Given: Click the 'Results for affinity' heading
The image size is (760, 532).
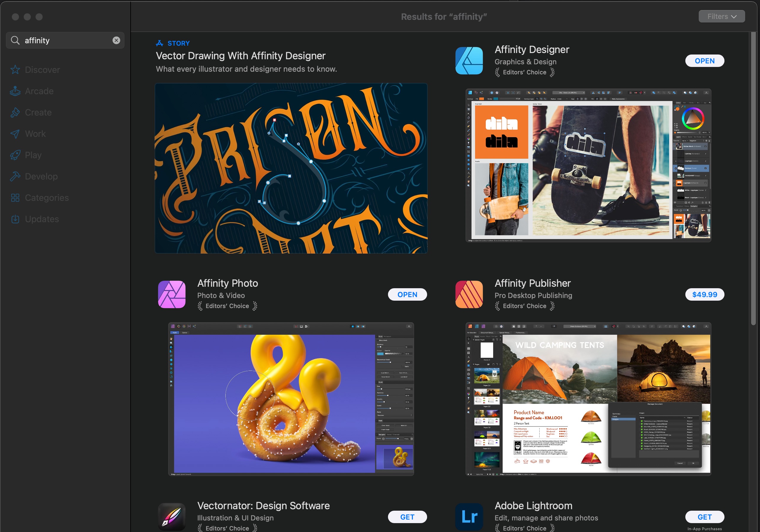Looking at the screenshot, I should (x=444, y=17).
